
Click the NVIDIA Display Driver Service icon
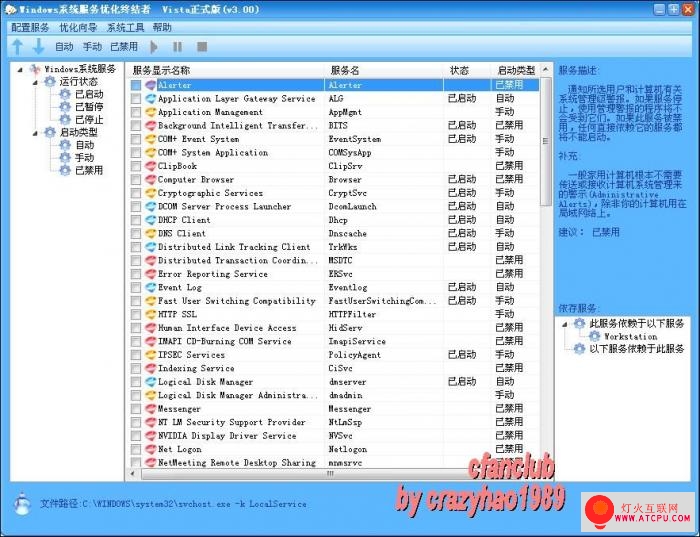[150, 436]
